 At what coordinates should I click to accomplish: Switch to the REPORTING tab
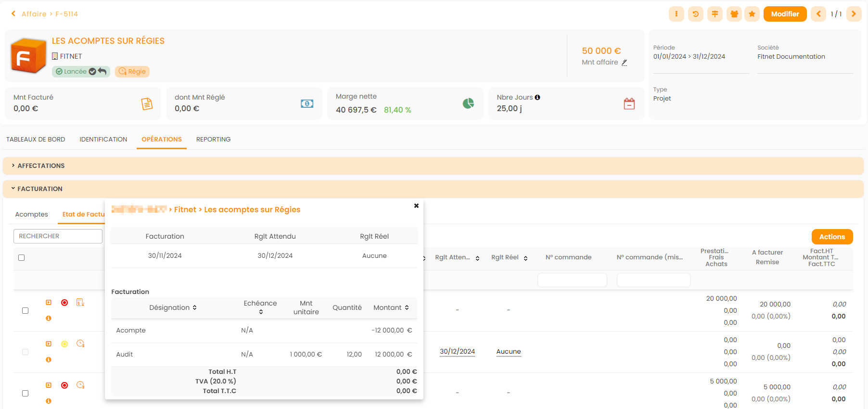pyautogui.click(x=213, y=140)
